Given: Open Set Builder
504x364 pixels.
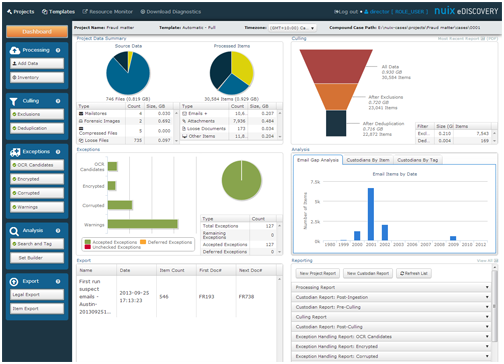Looking at the screenshot, I should (37, 258).
